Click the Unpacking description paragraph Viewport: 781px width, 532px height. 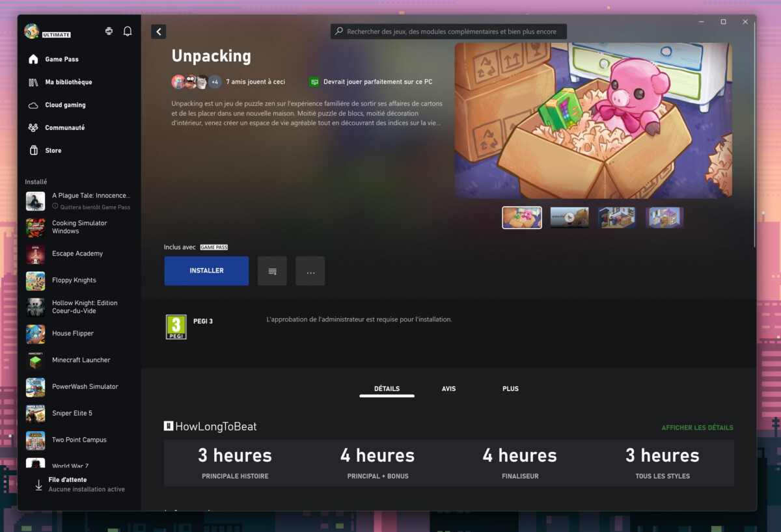tap(307, 113)
